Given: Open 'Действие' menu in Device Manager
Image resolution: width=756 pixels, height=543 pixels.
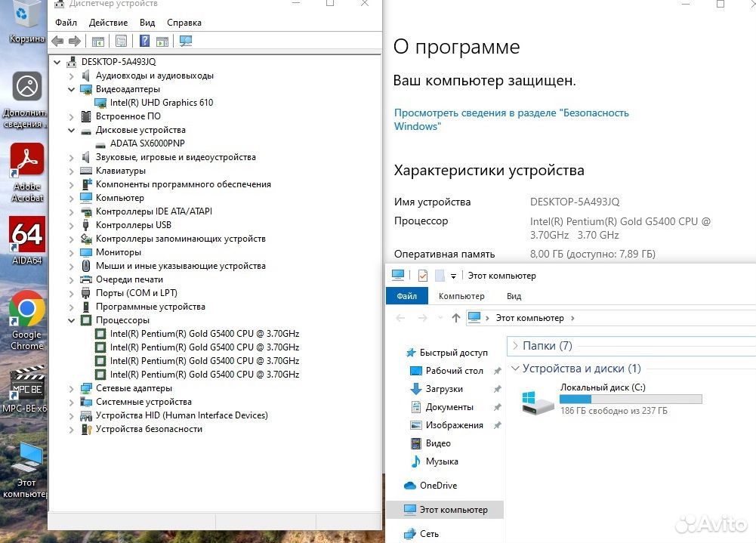Looking at the screenshot, I should 109,23.
